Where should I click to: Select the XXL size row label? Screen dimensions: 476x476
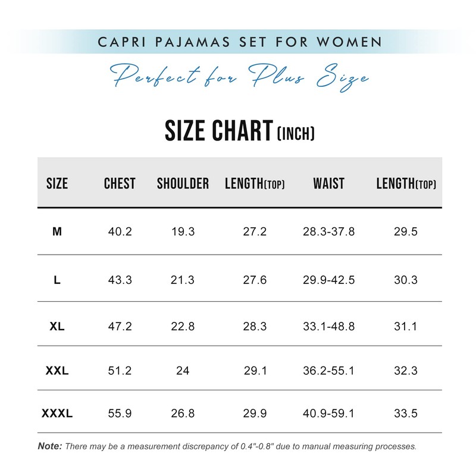57,371
